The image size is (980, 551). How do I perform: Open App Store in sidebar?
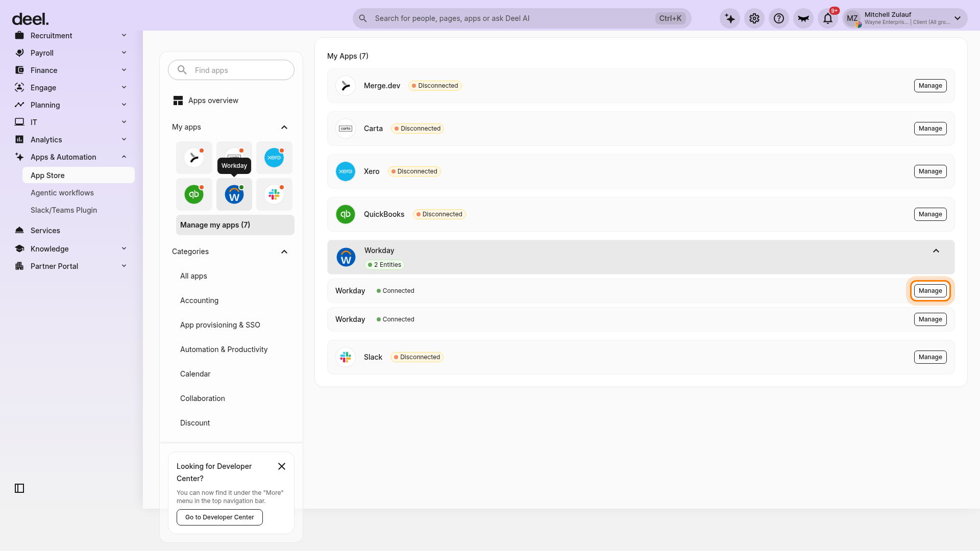click(x=79, y=175)
